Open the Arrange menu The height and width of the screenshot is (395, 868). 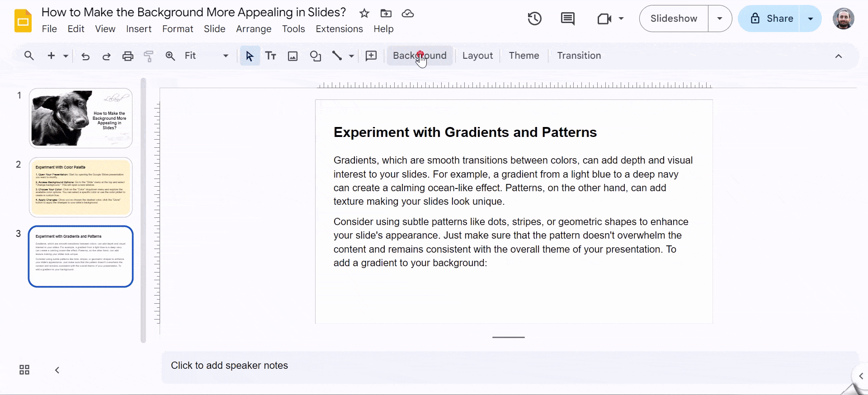(x=254, y=29)
